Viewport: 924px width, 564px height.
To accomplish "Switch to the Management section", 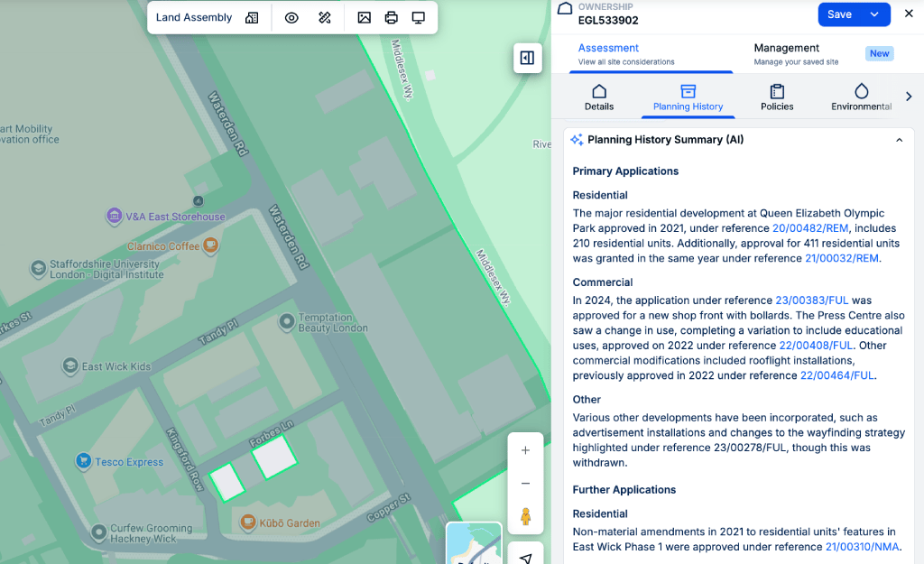I will click(x=787, y=54).
